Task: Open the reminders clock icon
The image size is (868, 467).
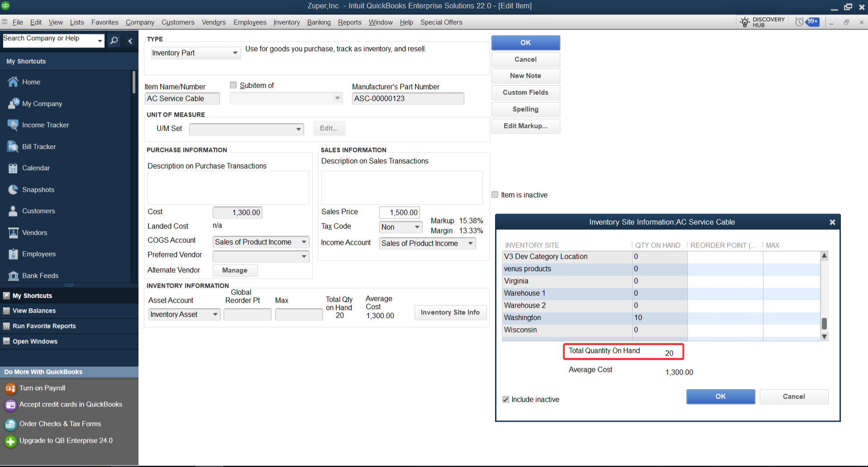Action: pyautogui.click(x=799, y=22)
